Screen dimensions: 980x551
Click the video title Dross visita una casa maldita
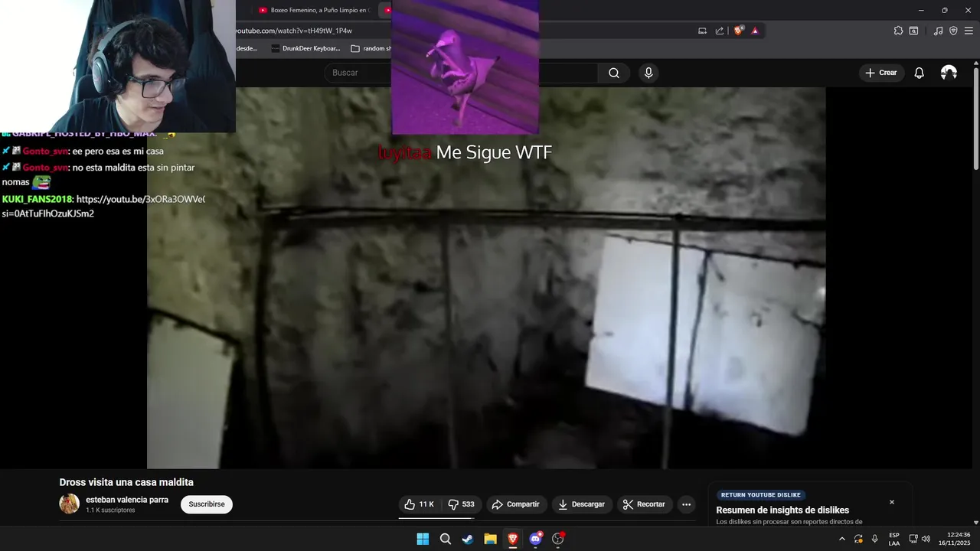[126, 482]
